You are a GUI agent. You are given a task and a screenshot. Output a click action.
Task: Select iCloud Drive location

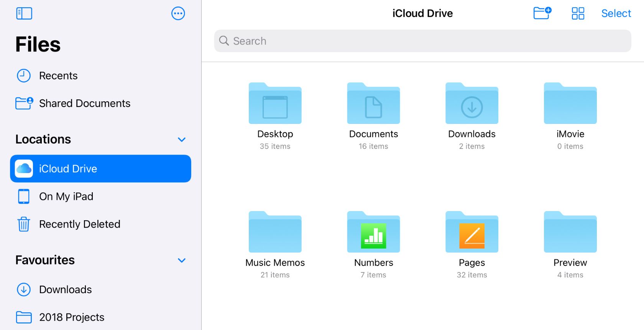point(100,168)
